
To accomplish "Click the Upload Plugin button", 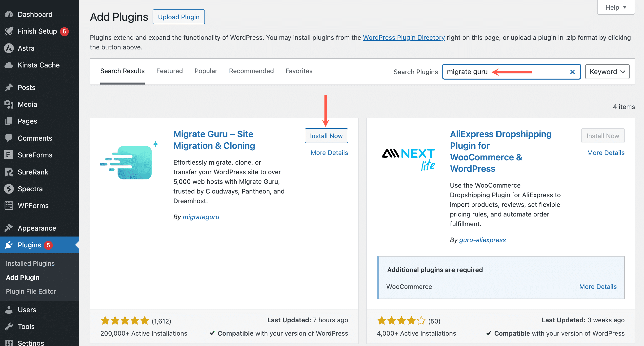I will pos(179,17).
